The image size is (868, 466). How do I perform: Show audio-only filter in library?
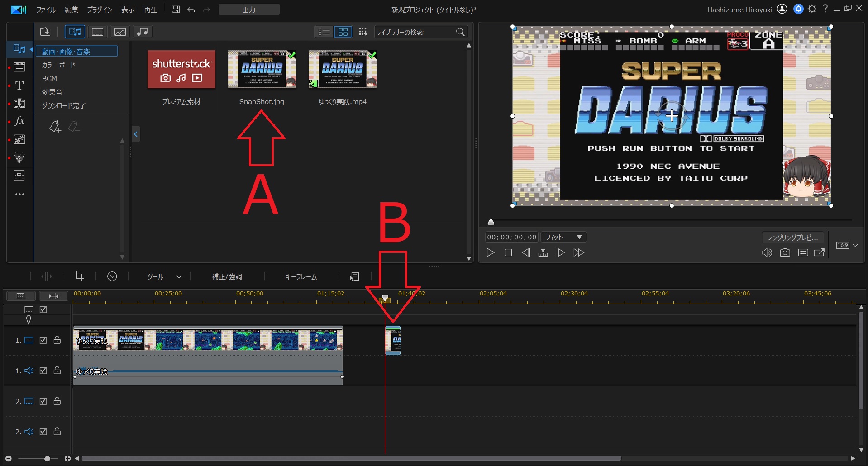point(143,32)
